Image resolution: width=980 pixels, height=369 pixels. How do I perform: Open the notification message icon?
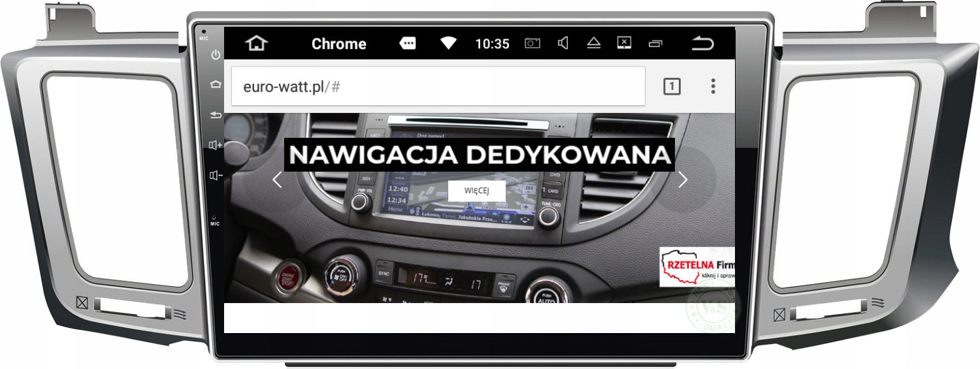pyautogui.click(x=408, y=44)
